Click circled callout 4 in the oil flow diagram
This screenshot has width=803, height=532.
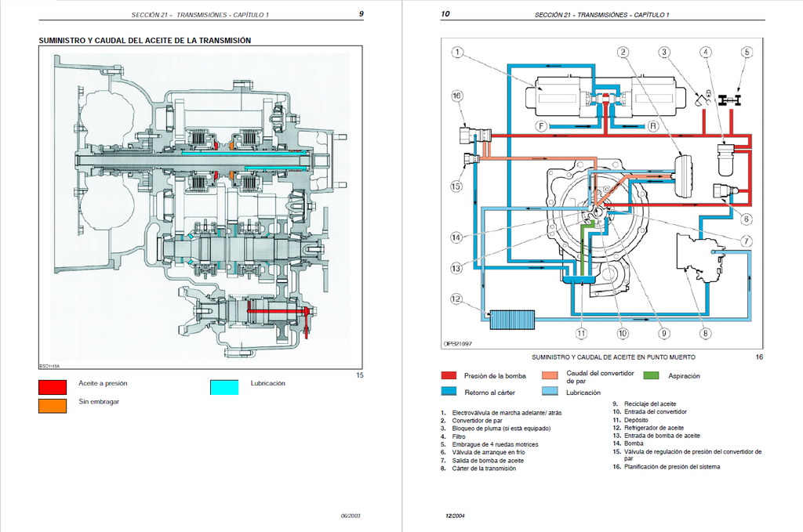point(706,52)
